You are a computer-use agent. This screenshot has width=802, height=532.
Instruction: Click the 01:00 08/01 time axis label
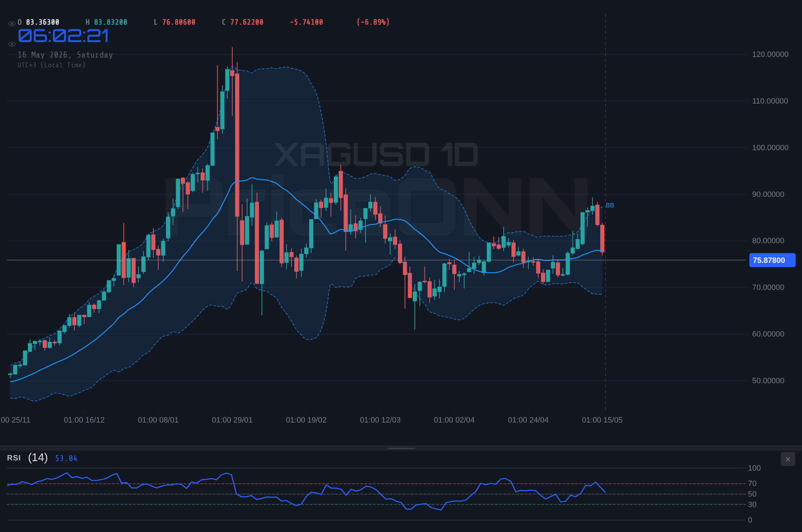158,420
